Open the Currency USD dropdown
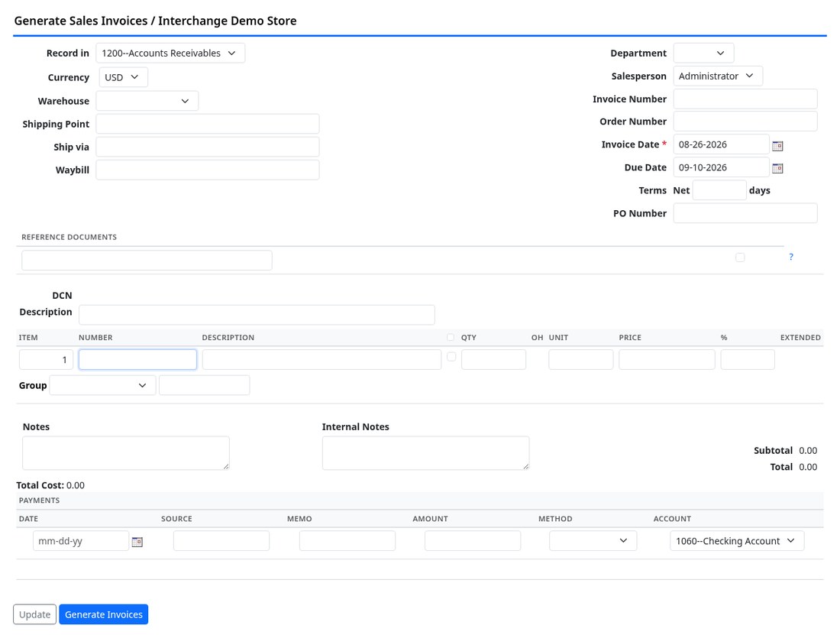The image size is (840, 635). pos(123,77)
